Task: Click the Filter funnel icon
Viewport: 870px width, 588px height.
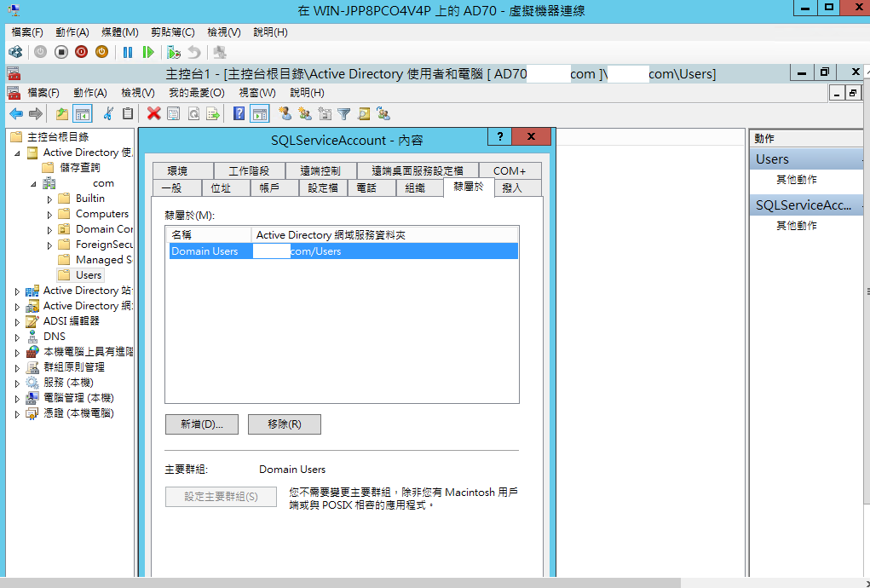Action: coord(344,113)
